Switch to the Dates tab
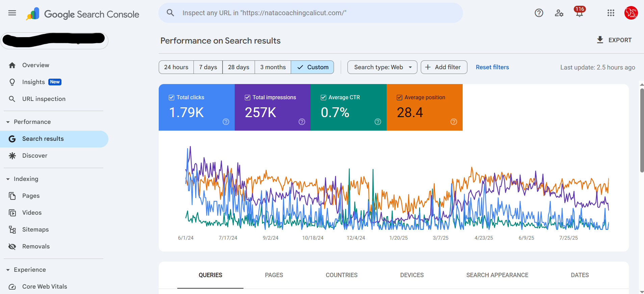The height and width of the screenshot is (294, 644). pos(580,275)
